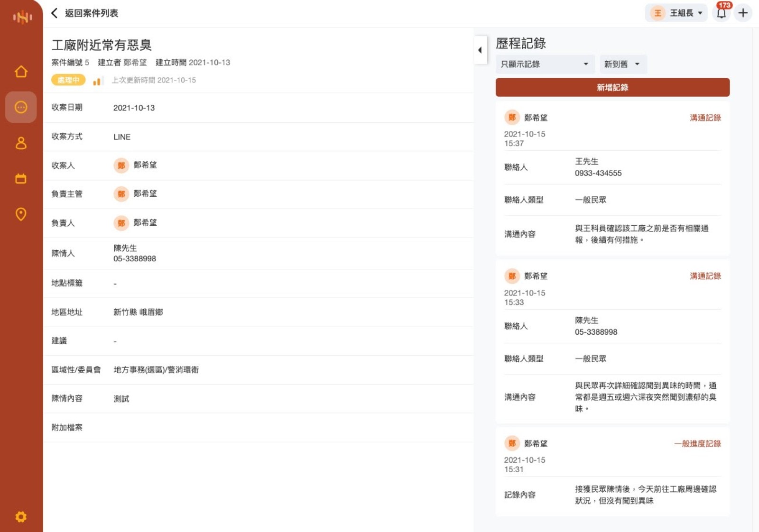Click the 建議 field label
Viewport: 759px width, 532px height.
point(59,341)
